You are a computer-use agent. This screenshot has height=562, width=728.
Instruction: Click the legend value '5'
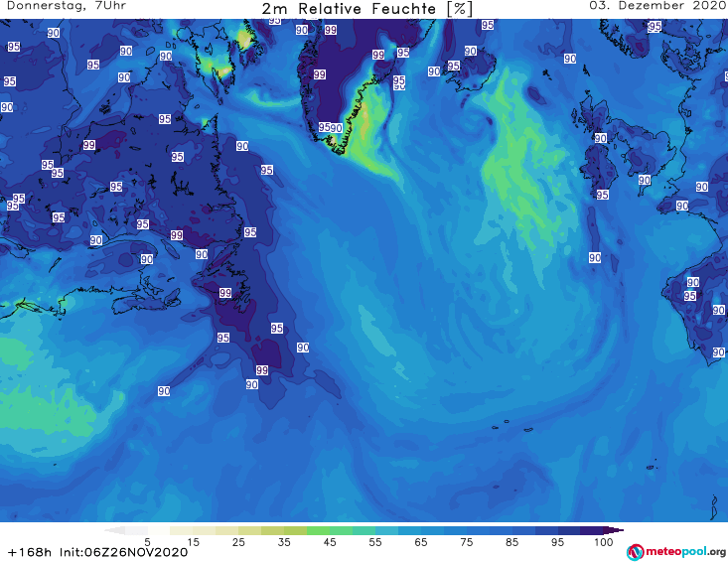tap(147, 542)
